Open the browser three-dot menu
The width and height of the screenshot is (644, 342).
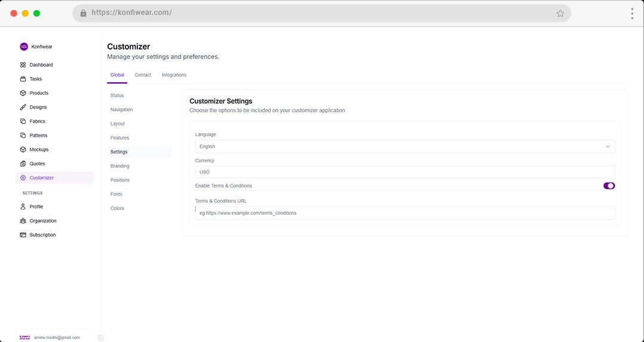[x=631, y=13]
